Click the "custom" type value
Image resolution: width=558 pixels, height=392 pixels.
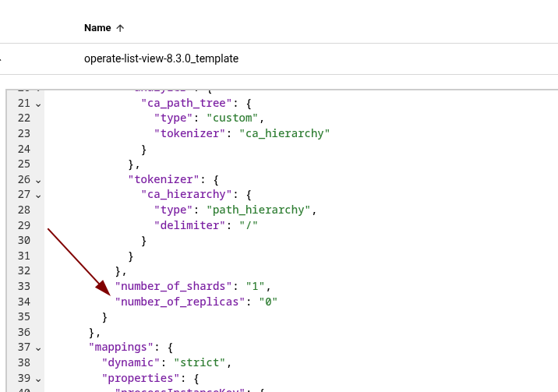[232, 118]
